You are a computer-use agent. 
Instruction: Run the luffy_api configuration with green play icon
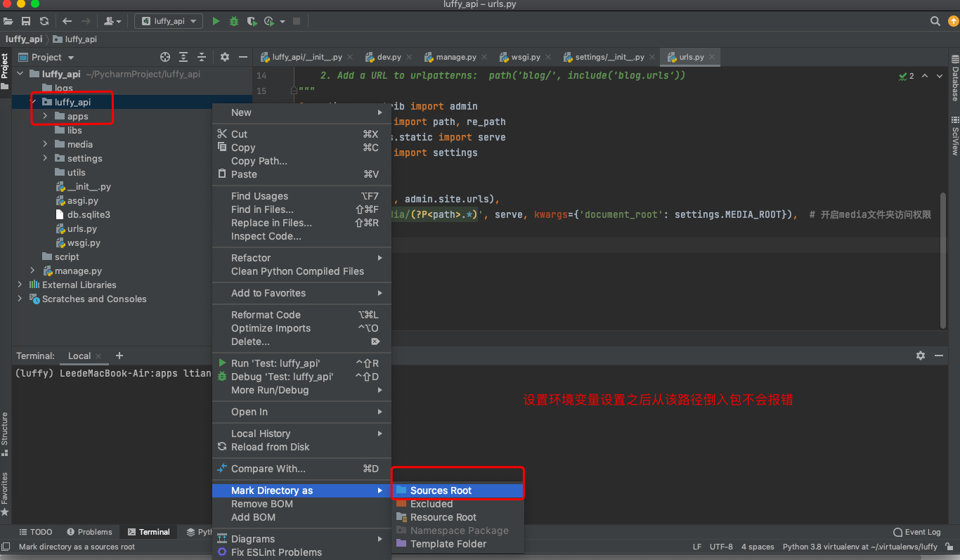216,21
